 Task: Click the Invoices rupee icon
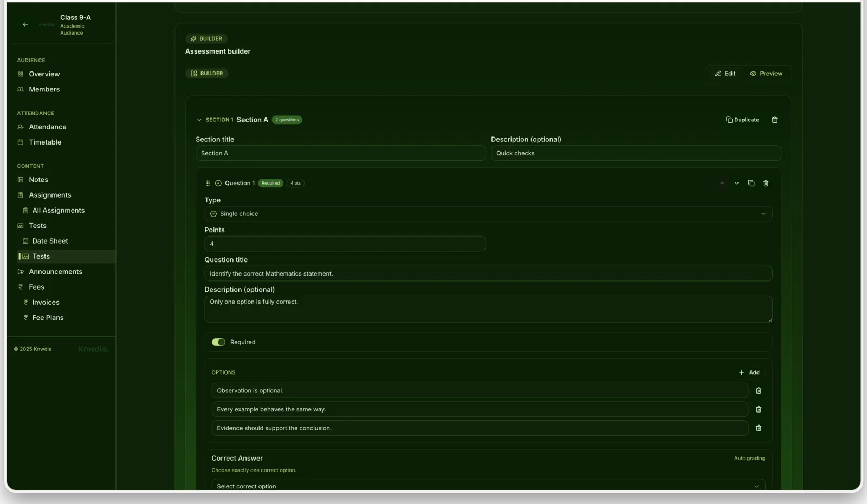click(x=25, y=303)
